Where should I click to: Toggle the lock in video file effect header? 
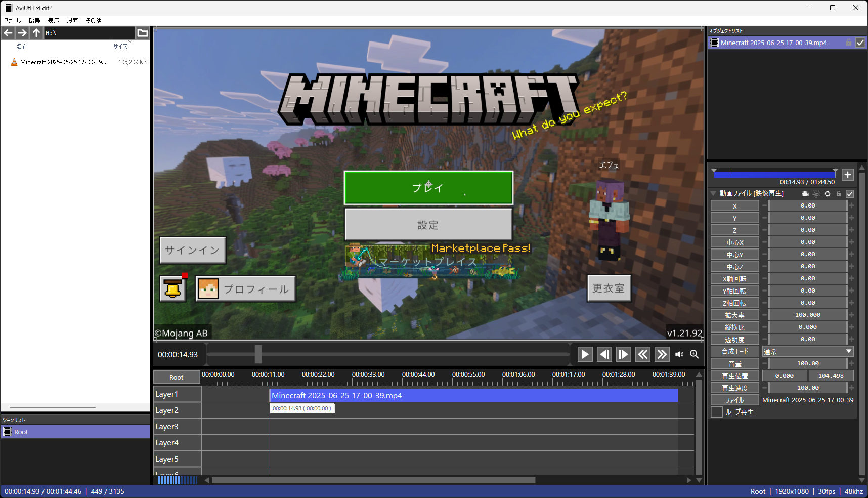click(839, 194)
